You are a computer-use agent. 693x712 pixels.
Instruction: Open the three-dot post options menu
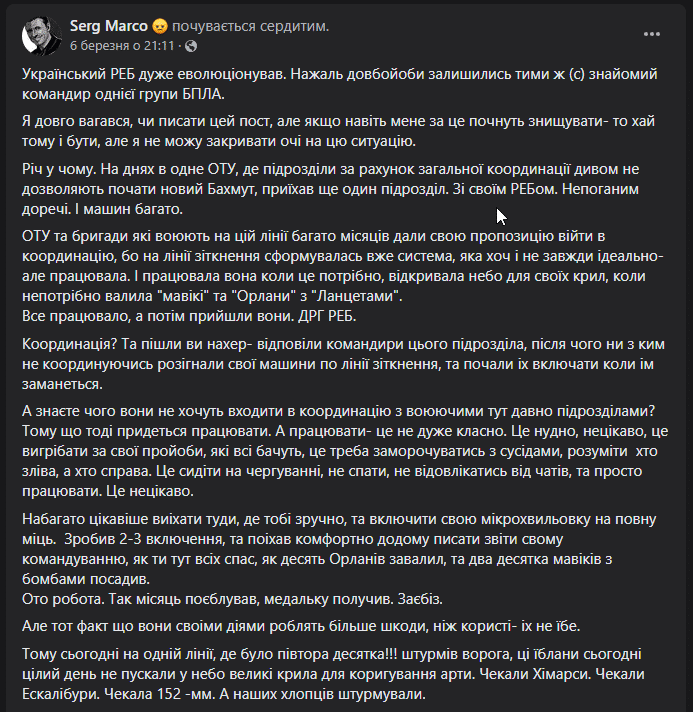point(651,35)
